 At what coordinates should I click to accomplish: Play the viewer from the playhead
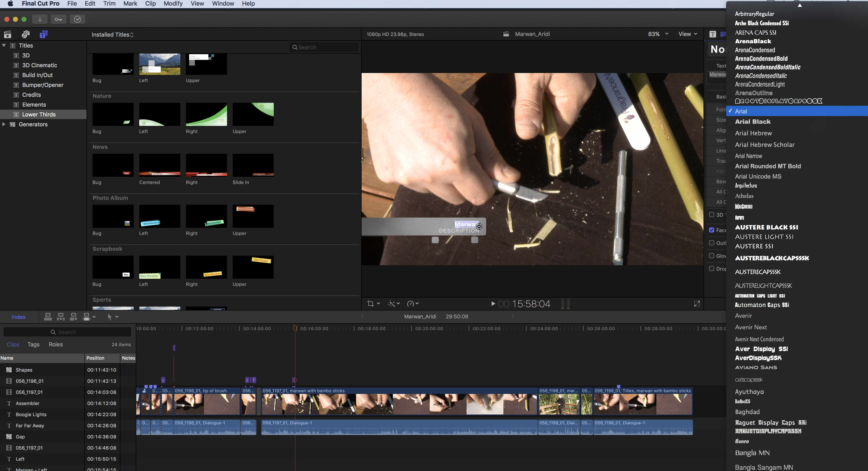click(x=493, y=303)
